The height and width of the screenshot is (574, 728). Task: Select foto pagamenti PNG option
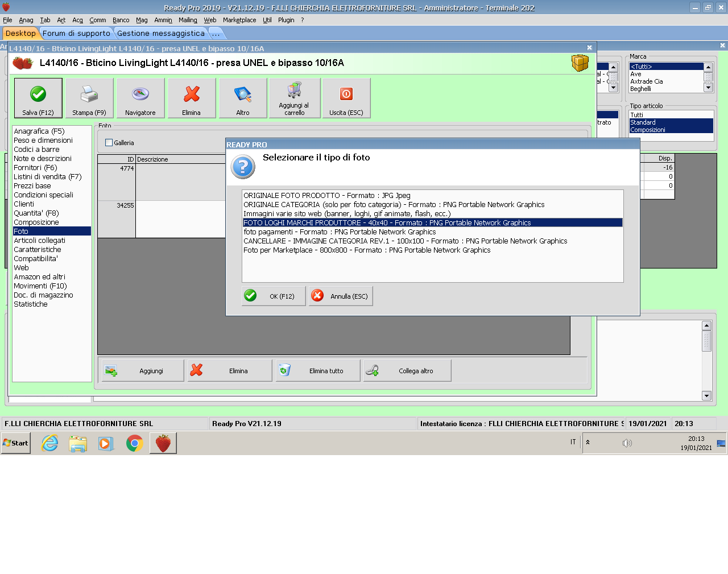(x=432, y=232)
